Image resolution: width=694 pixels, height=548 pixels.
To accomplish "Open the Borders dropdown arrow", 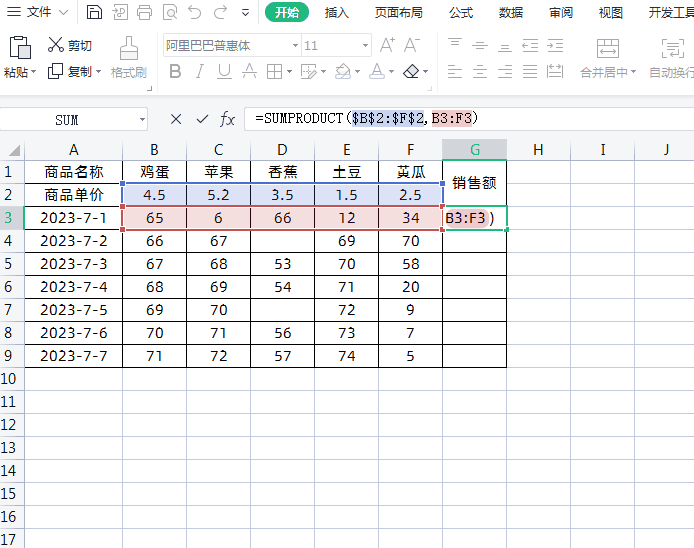I will pyautogui.click(x=289, y=71).
